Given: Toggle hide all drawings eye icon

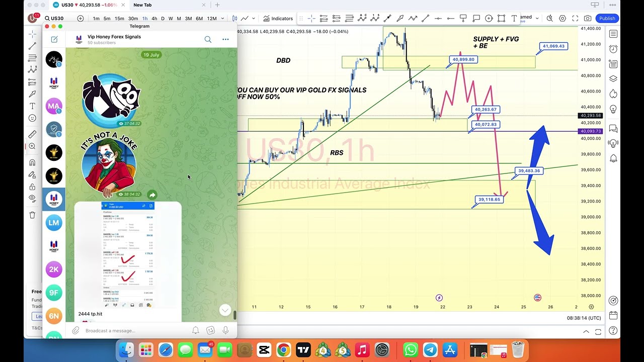Looking at the screenshot, I should [x=32, y=199].
